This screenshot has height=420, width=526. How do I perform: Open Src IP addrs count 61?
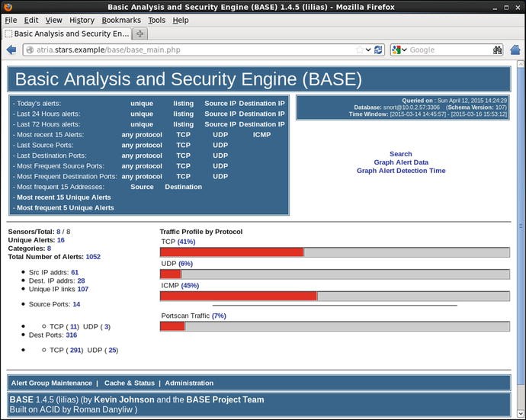tap(75, 272)
